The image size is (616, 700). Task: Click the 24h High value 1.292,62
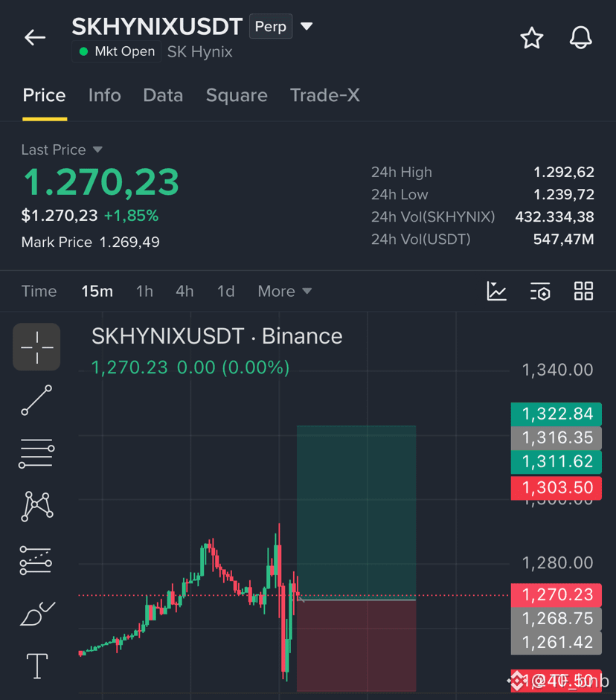click(x=564, y=172)
